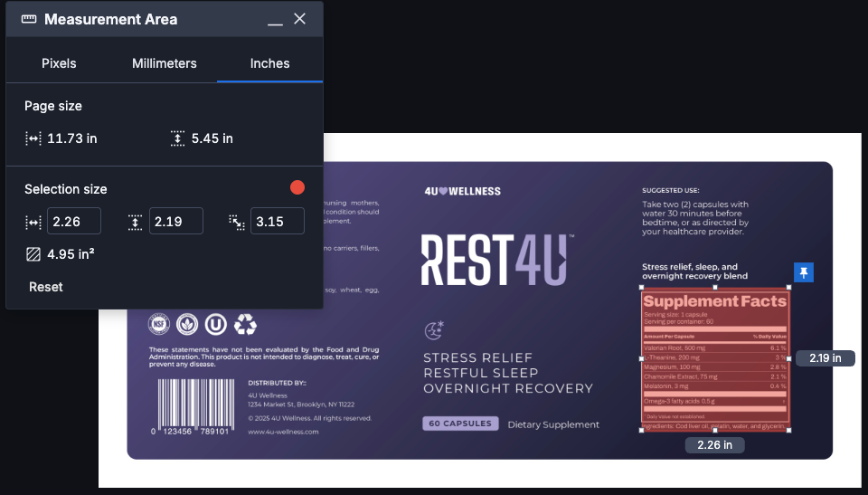Select the Inches tab
This screenshot has height=495, width=868.
pyautogui.click(x=269, y=63)
